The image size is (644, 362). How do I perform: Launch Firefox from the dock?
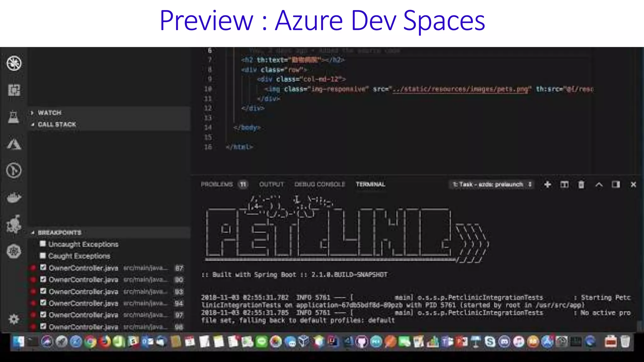click(x=105, y=342)
